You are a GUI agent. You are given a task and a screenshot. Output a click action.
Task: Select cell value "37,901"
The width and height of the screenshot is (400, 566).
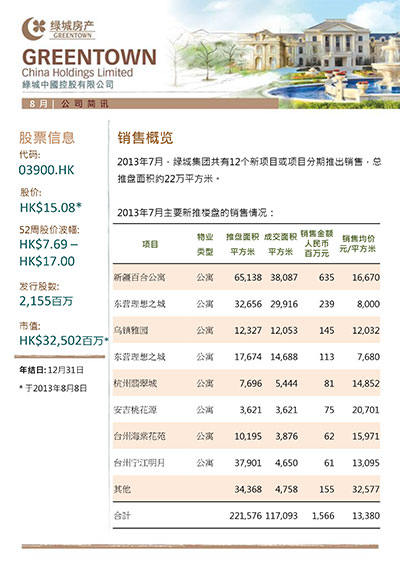[x=248, y=462]
